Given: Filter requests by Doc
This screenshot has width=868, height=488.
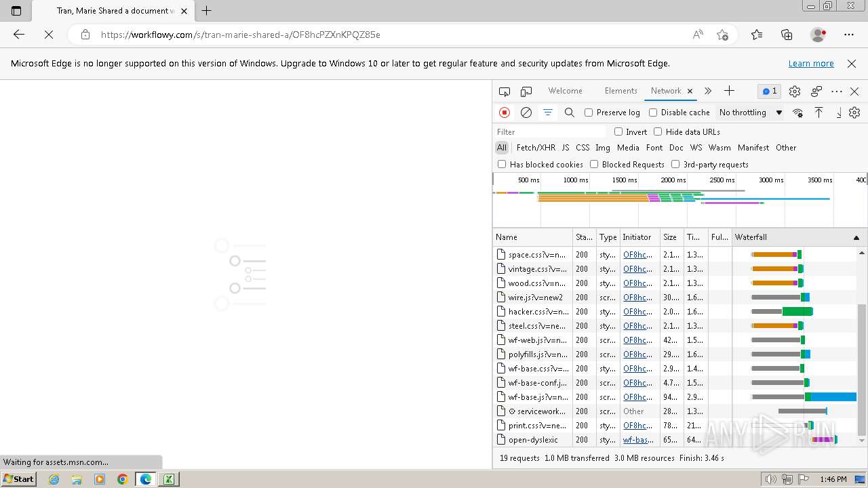Looking at the screenshot, I should point(676,148).
